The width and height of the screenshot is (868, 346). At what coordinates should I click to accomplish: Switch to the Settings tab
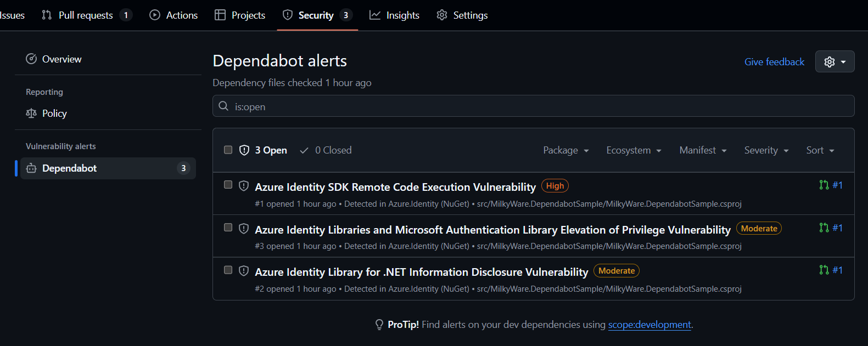[462, 15]
